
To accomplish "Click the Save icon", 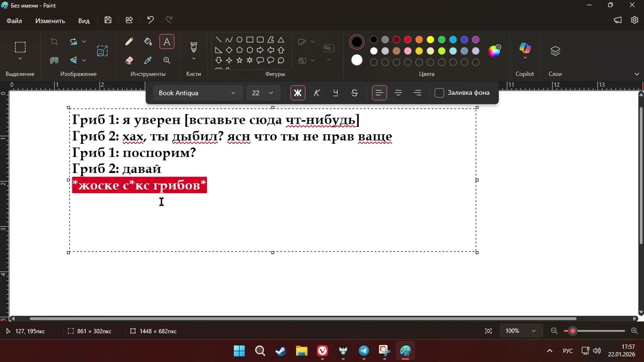I will [x=108, y=21].
